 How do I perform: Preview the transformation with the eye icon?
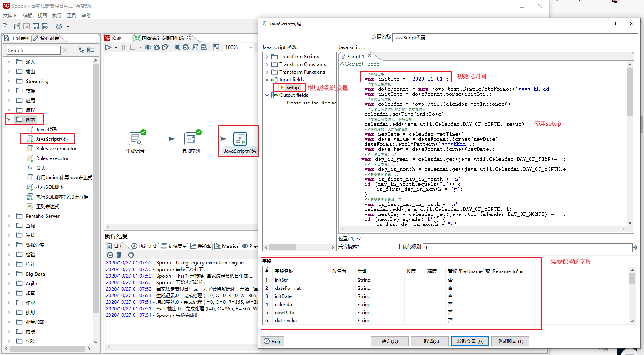147,47
